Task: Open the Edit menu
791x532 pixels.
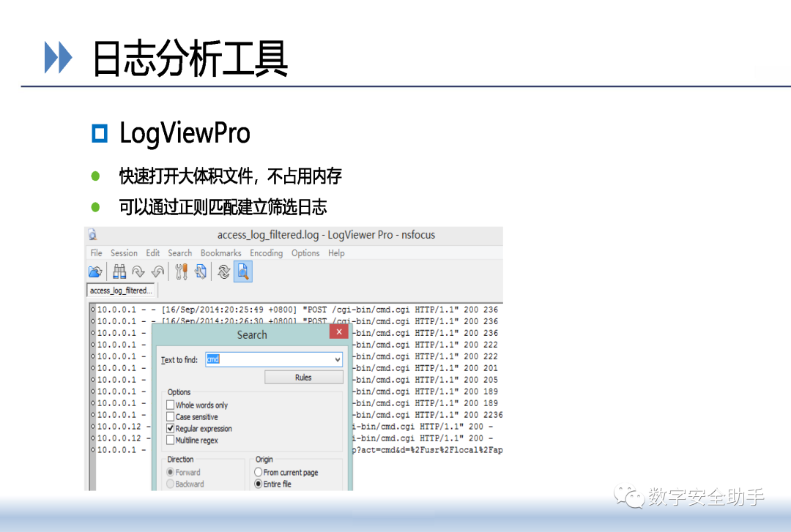Action: click(153, 253)
